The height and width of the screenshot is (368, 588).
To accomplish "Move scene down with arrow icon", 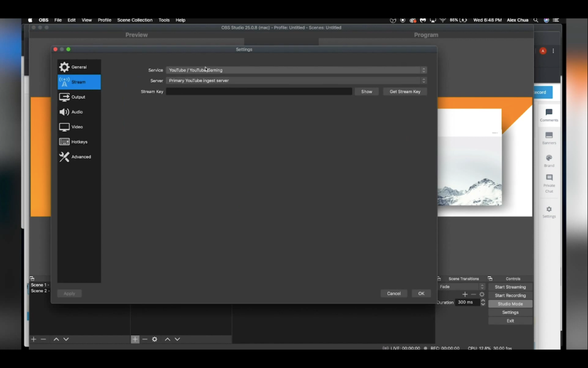I will pyautogui.click(x=66, y=339).
